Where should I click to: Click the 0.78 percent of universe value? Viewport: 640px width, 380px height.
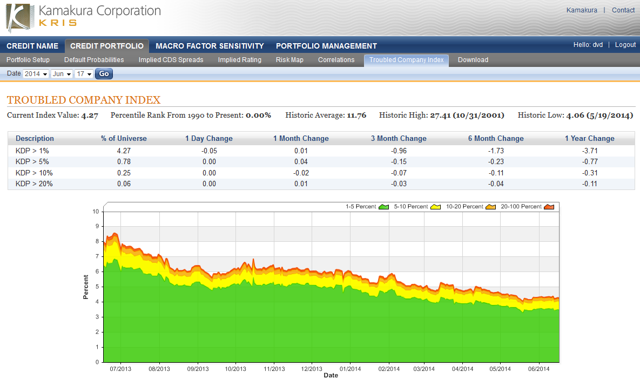coord(124,162)
